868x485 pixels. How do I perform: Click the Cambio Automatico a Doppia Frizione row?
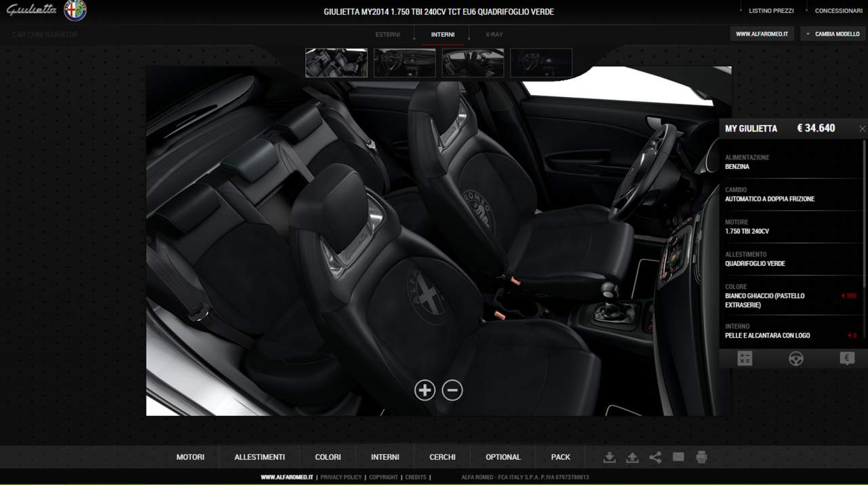pyautogui.click(x=791, y=194)
